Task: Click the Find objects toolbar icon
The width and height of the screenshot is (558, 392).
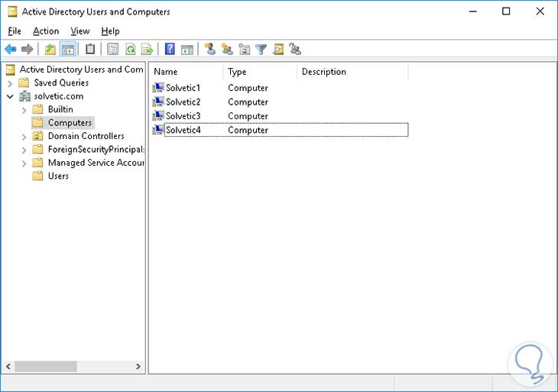Action: click(278, 49)
